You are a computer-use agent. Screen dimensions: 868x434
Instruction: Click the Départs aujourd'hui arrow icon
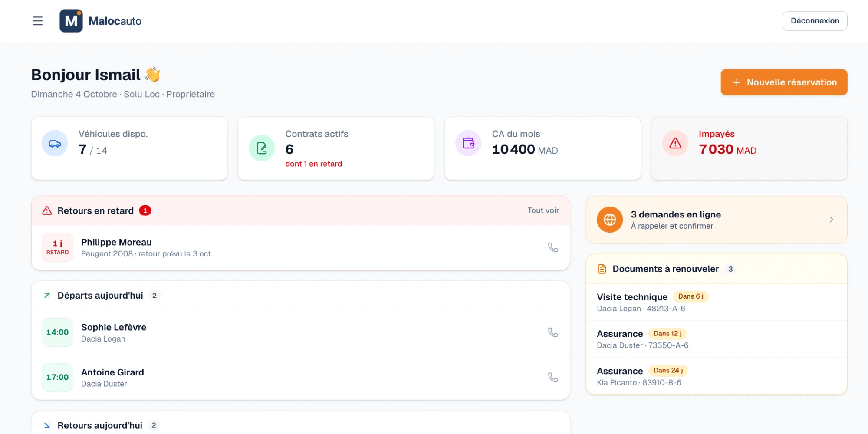[x=47, y=296]
